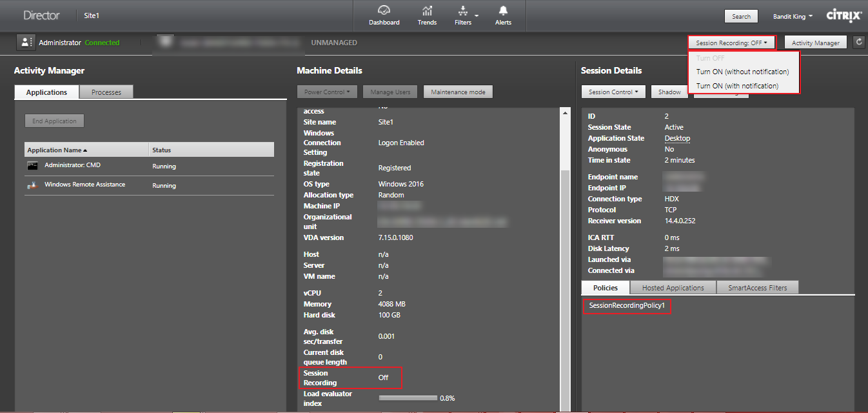This screenshot has height=413, width=868.
Task: Click the Filters icon
Action: tap(462, 12)
